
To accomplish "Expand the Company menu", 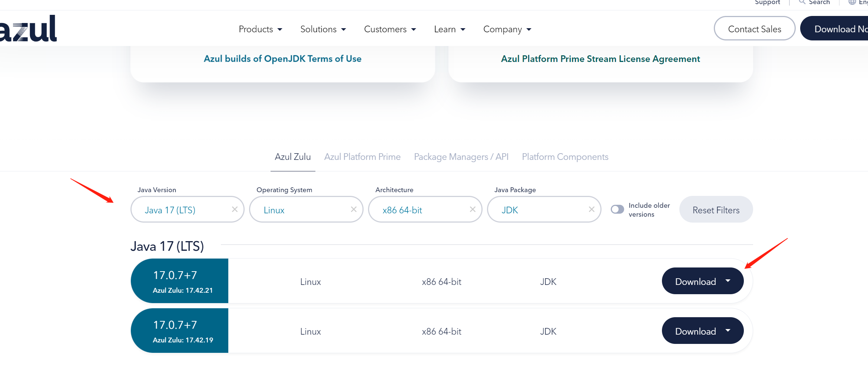I will (x=507, y=29).
